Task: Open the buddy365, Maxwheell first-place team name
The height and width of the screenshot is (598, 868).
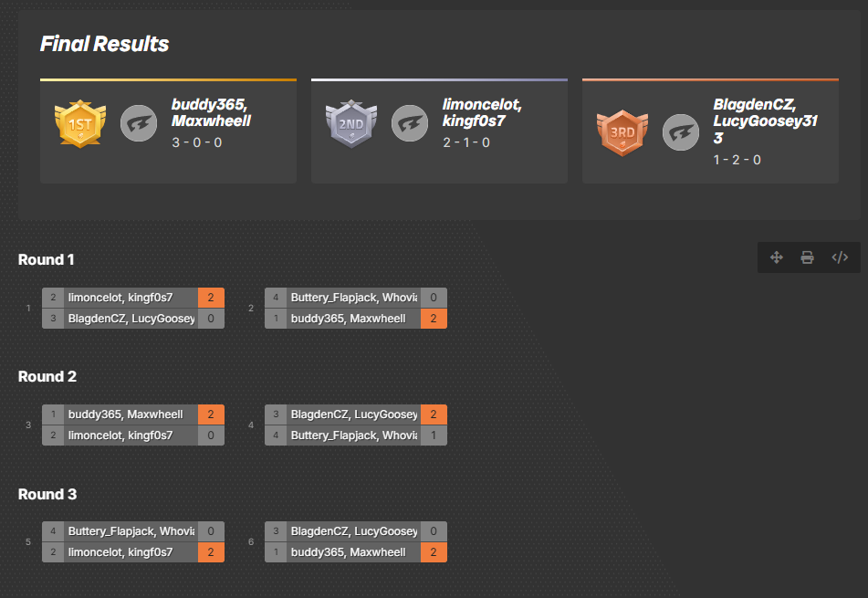Action: (211, 112)
